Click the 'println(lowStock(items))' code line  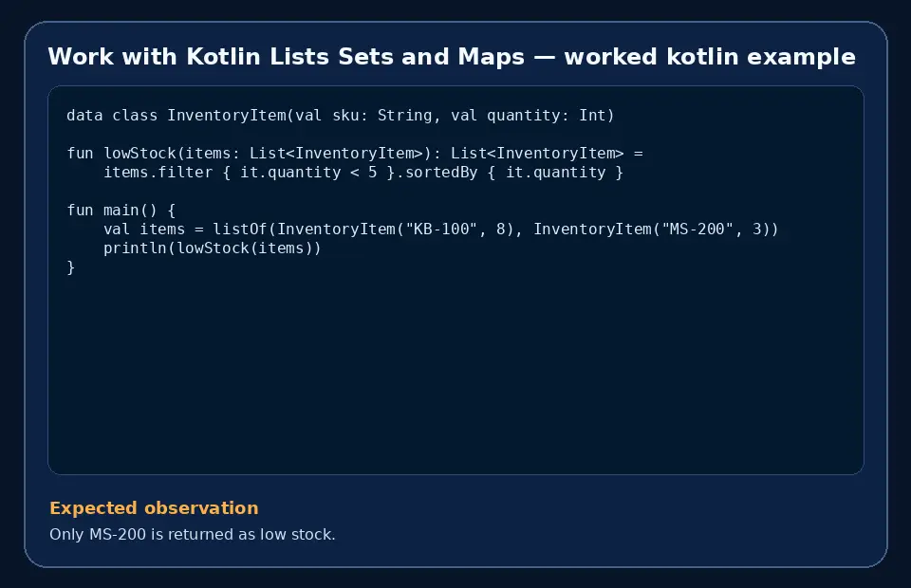point(212,248)
